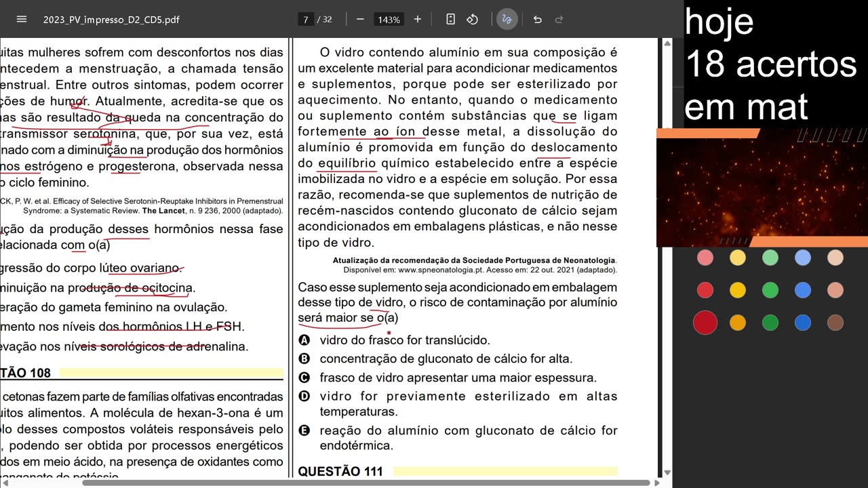Pick the tan salmon swatch in the middle row
The width and height of the screenshot is (868, 488).
(x=835, y=290)
